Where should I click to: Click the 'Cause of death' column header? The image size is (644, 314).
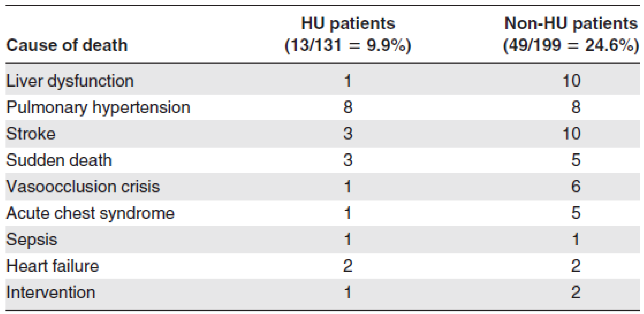tap(67, 45)
